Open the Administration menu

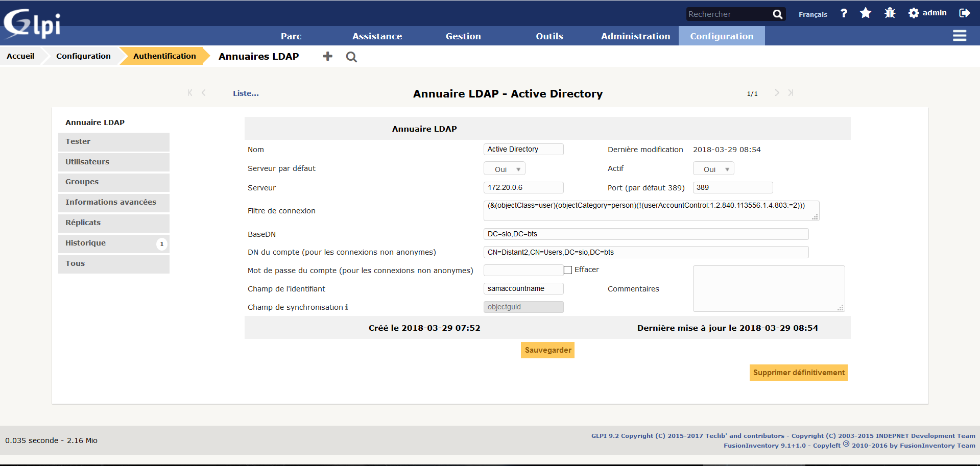(x=635, y=36)
